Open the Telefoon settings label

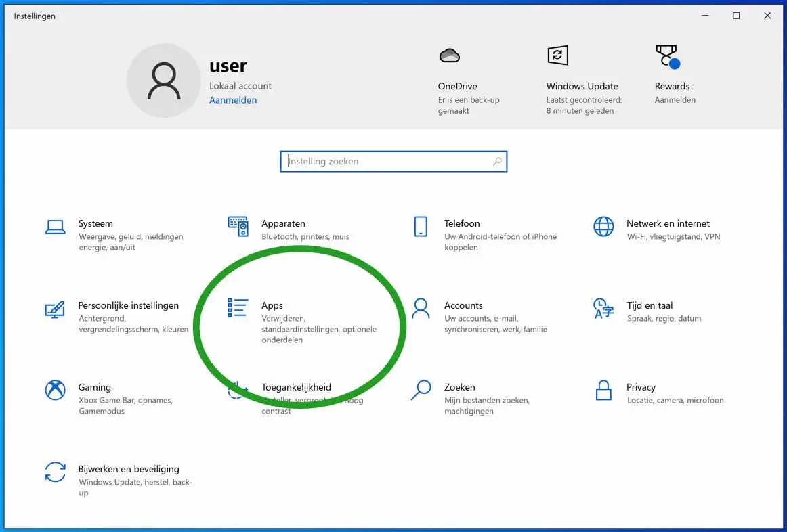(x=462, y=223)
